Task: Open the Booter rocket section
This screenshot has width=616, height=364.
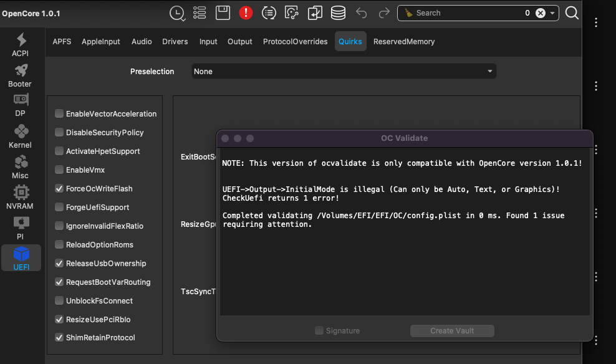Action: tap(20, 75)
